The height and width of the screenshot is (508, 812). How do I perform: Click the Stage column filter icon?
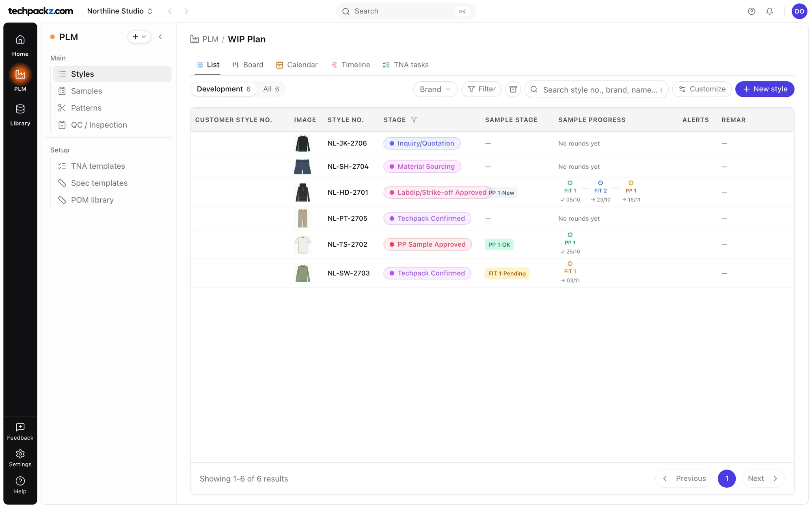414,119
